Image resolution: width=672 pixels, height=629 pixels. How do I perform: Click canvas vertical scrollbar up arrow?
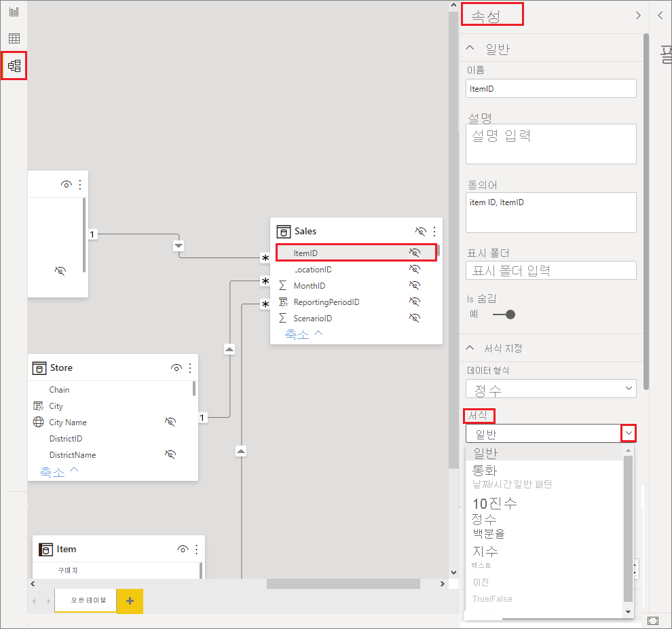[454, 5]
